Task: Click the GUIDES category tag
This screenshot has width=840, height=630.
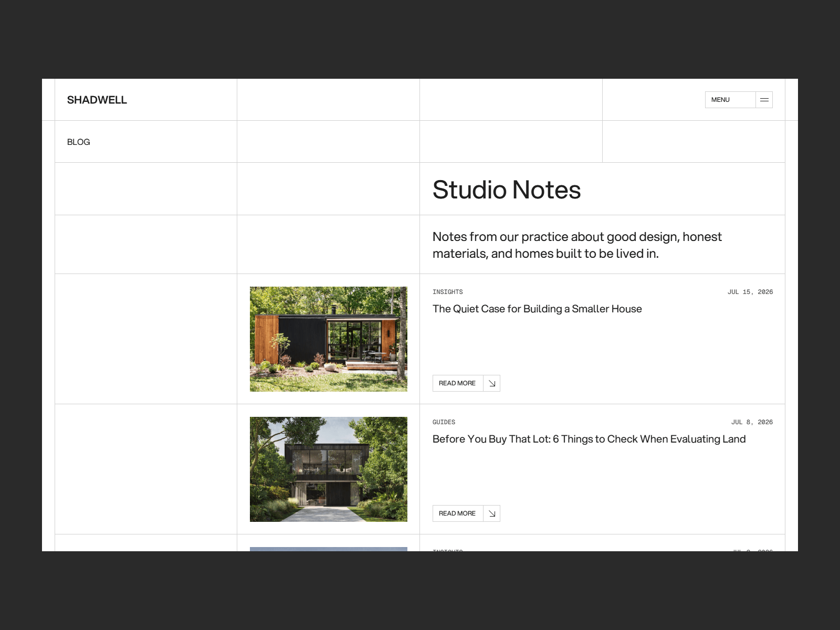Action: click(444, 422)
